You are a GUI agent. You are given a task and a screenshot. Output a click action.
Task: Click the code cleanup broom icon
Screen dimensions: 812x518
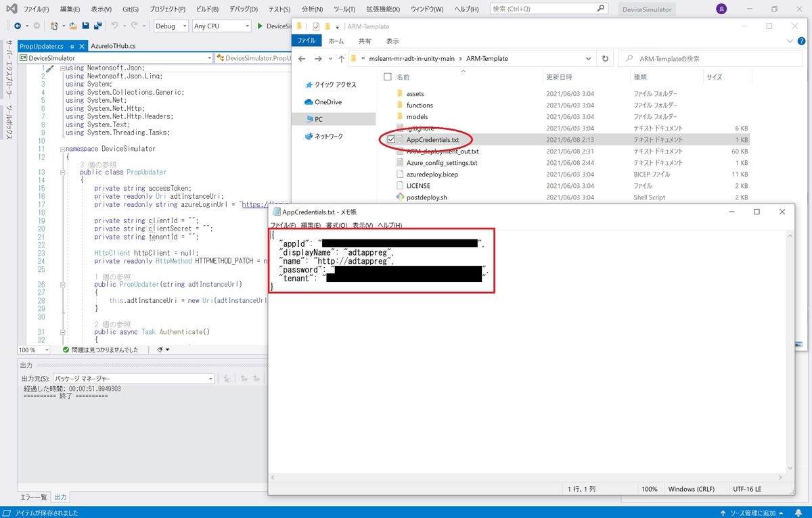pyautogui.click(x=160, y=350)
